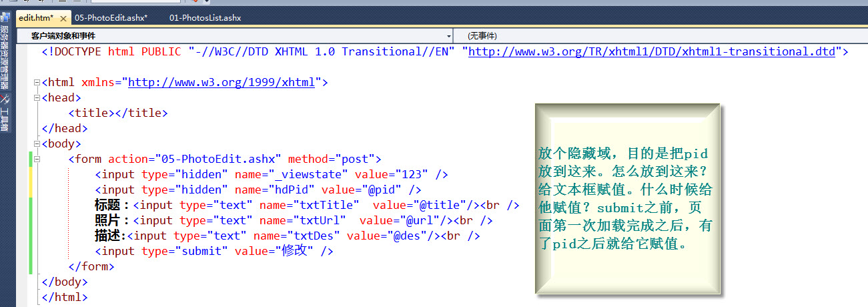Image resolution: width=868 pixels, height=307 pixels.
Task: Click the DOCTYPE declaration text
Action: pos(445,51)
